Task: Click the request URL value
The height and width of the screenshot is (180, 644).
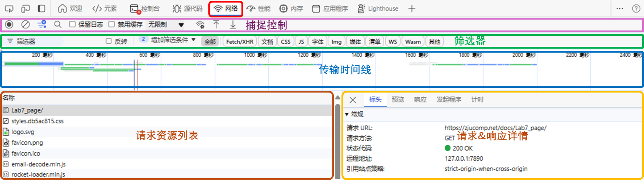Action: coord(495,128)
